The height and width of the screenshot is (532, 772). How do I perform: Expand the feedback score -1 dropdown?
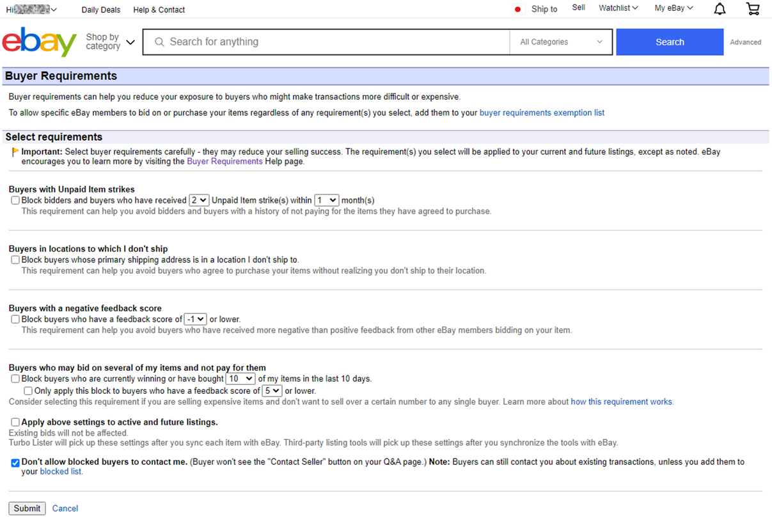(195, 319)
